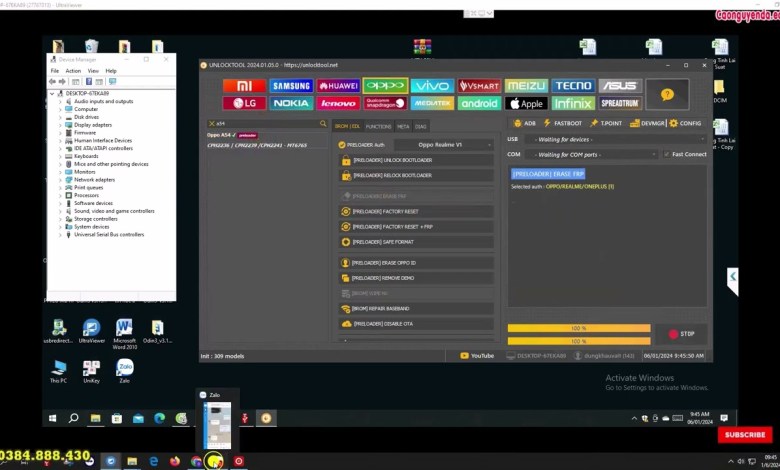
Task: Select the Nokia brand icon
Action: (292, 103)
